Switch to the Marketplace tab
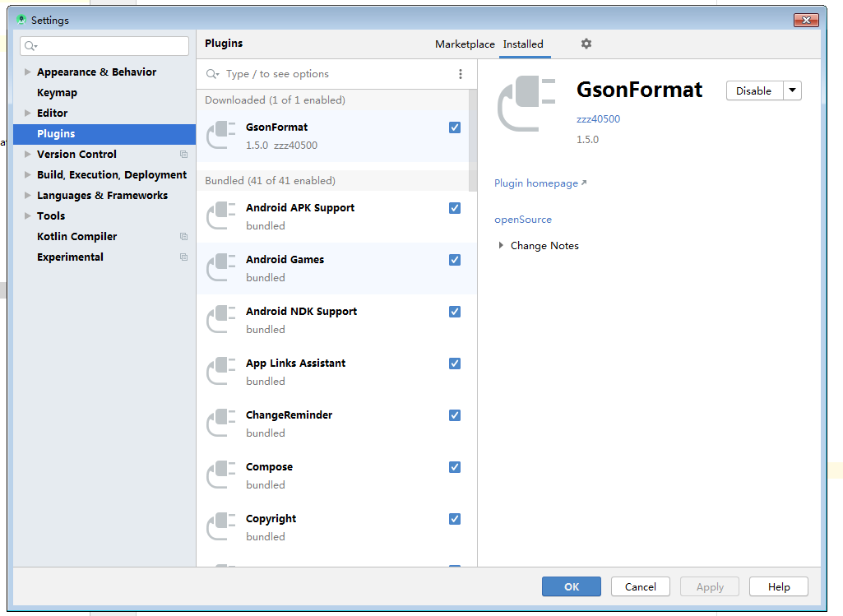 (465, 44)
